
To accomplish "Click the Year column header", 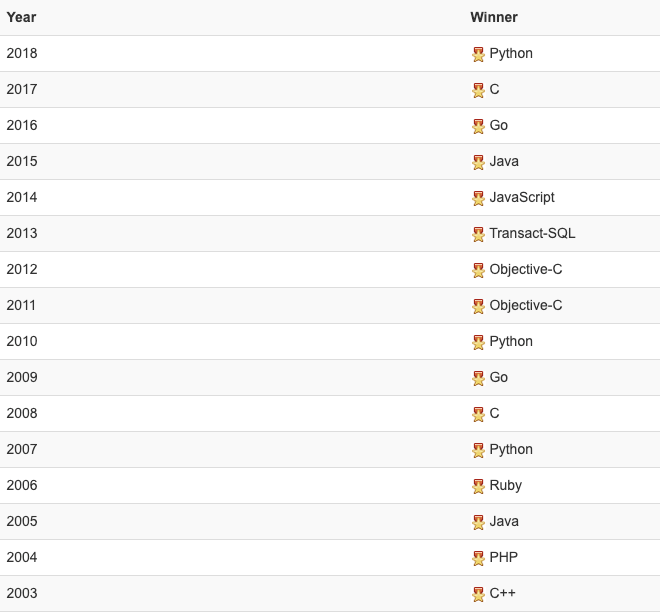I will [22, 17].
